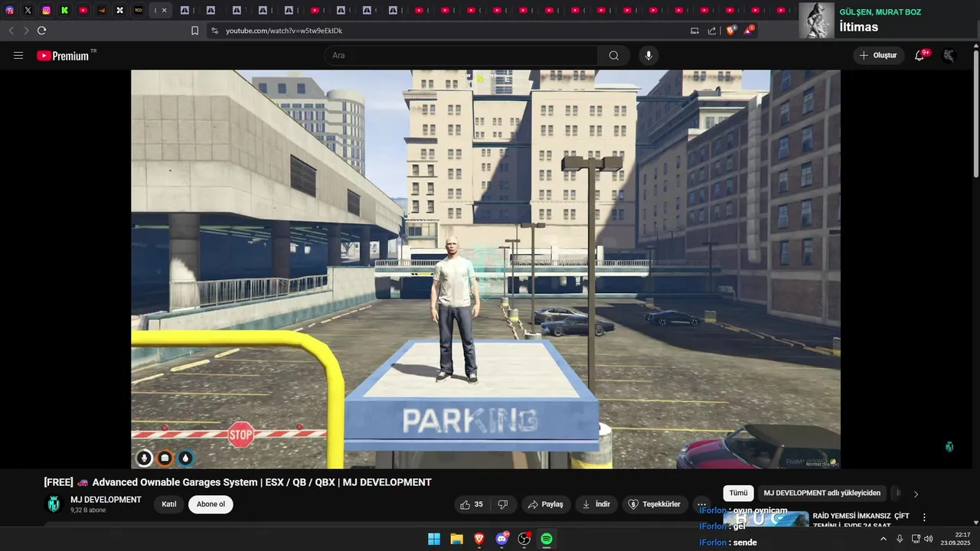Click the video player frame
This screenshot has height=551, width=980.
[485, 269]
